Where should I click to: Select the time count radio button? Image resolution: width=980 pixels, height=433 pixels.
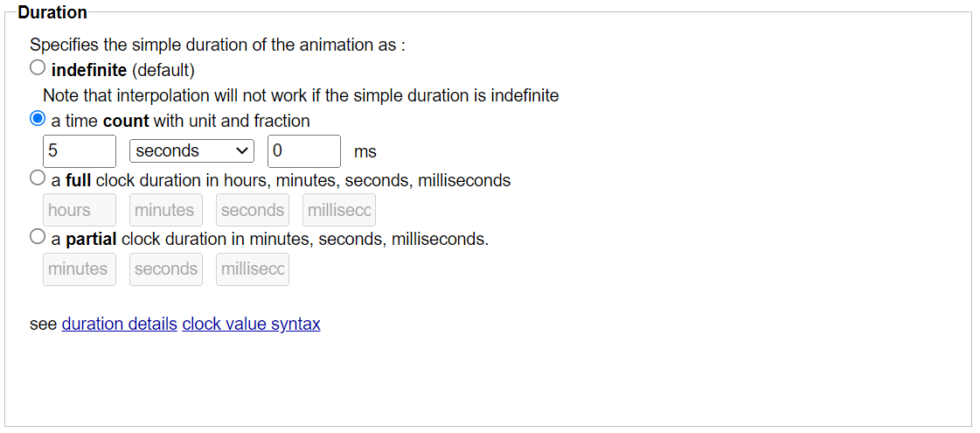click(x=38, y=120)
